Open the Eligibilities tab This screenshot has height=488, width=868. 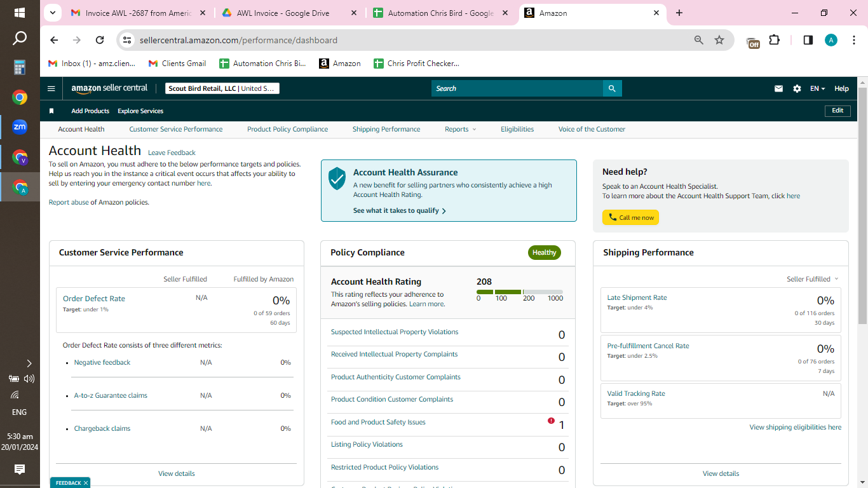pos(517,129)
